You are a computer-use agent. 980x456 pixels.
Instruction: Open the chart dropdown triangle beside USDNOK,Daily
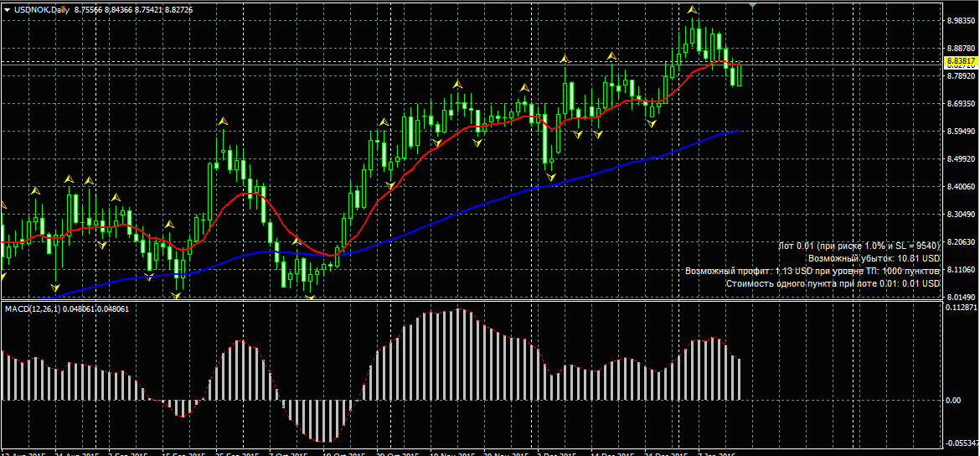(6, 9)
